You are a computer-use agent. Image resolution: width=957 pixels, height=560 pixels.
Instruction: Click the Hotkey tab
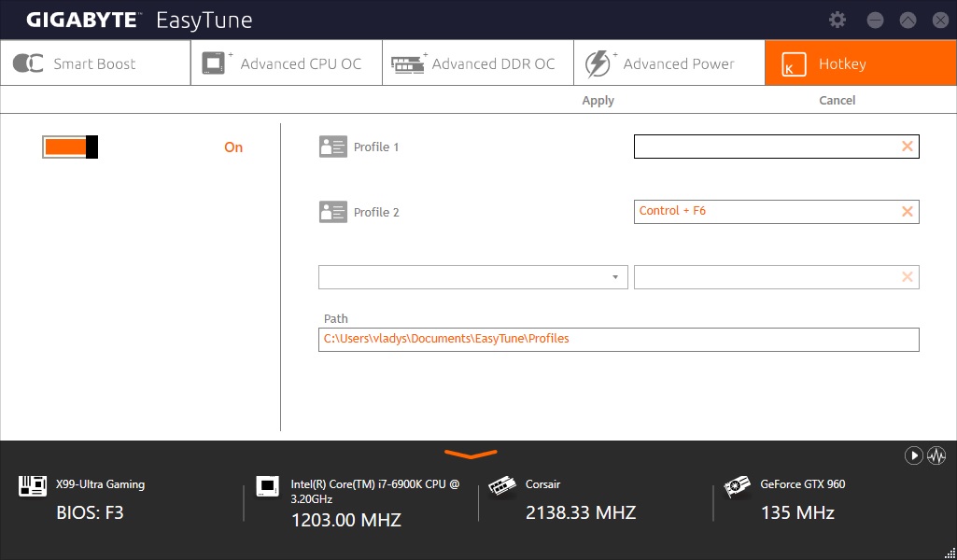pos(861,63)
